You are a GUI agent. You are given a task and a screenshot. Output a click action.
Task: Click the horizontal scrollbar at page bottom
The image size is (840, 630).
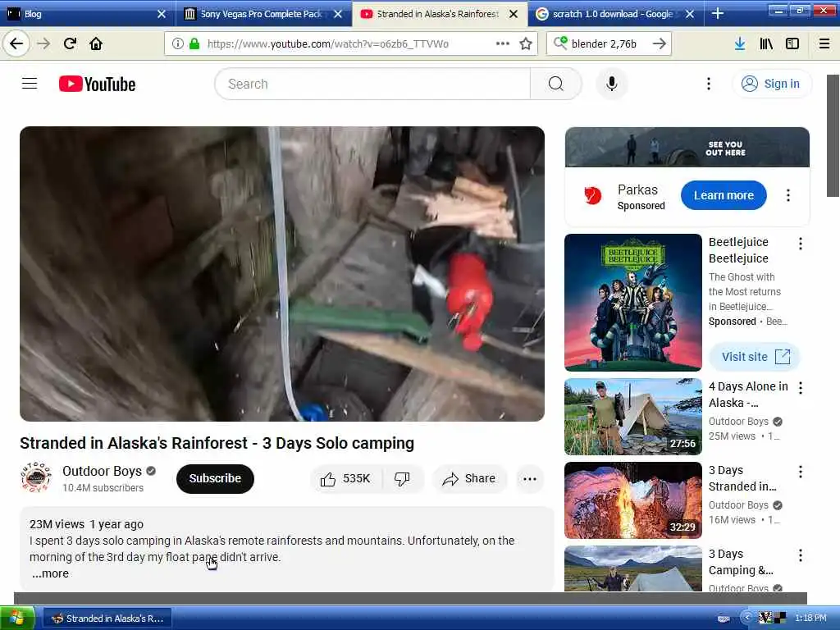[x=410, y=598]
